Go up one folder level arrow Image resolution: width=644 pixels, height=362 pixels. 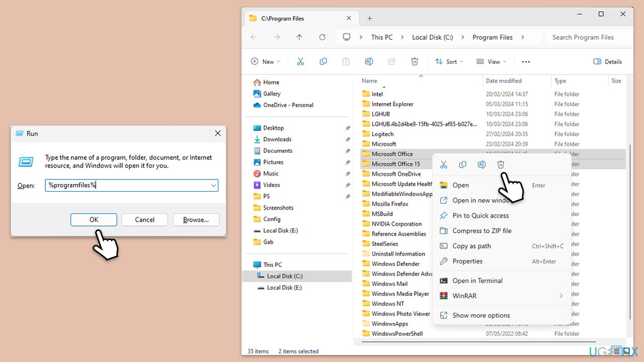(299, 37)
